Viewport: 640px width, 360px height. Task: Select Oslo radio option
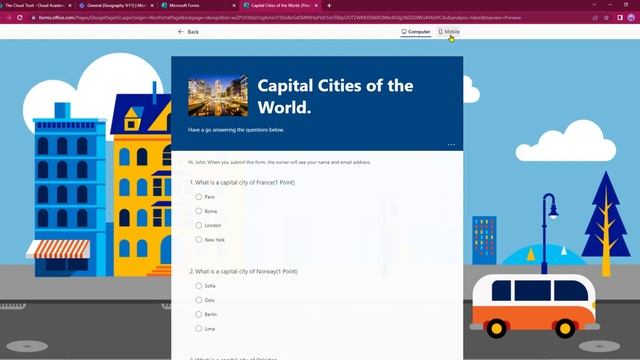coord(199,300)
